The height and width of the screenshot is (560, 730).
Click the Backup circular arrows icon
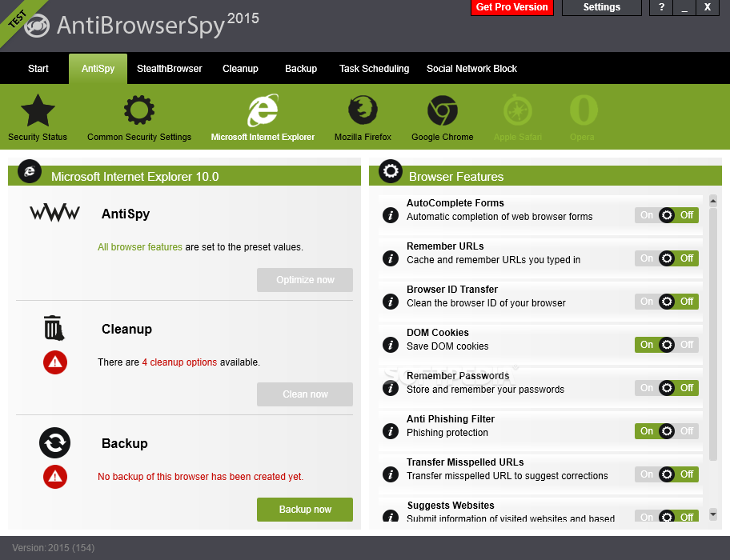coord(55,442)
